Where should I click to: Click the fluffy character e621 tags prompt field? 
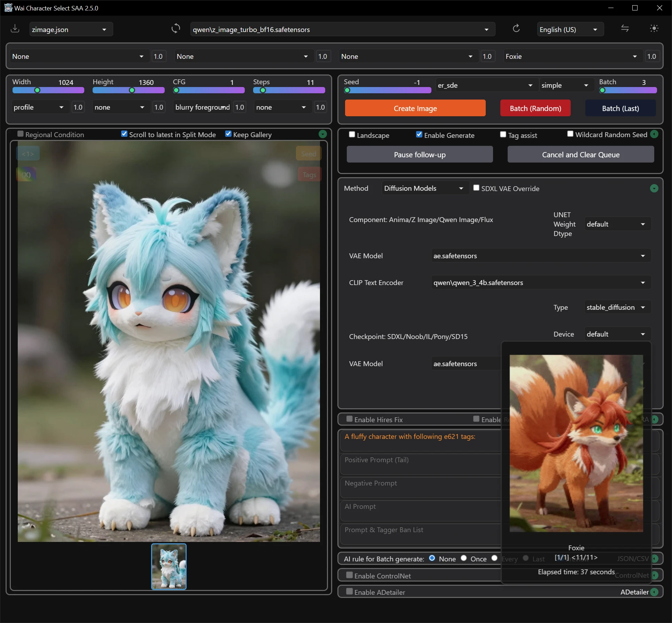click(420, 441)
